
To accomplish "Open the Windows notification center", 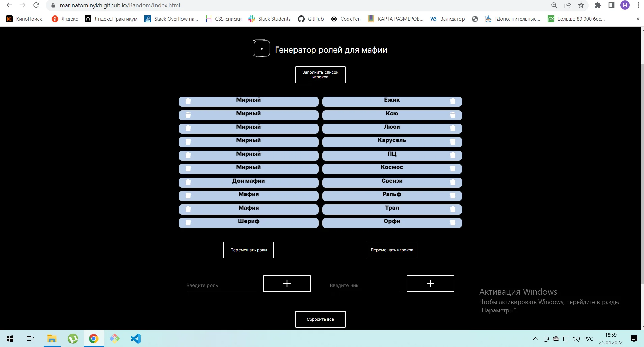I will coord(634,339).
